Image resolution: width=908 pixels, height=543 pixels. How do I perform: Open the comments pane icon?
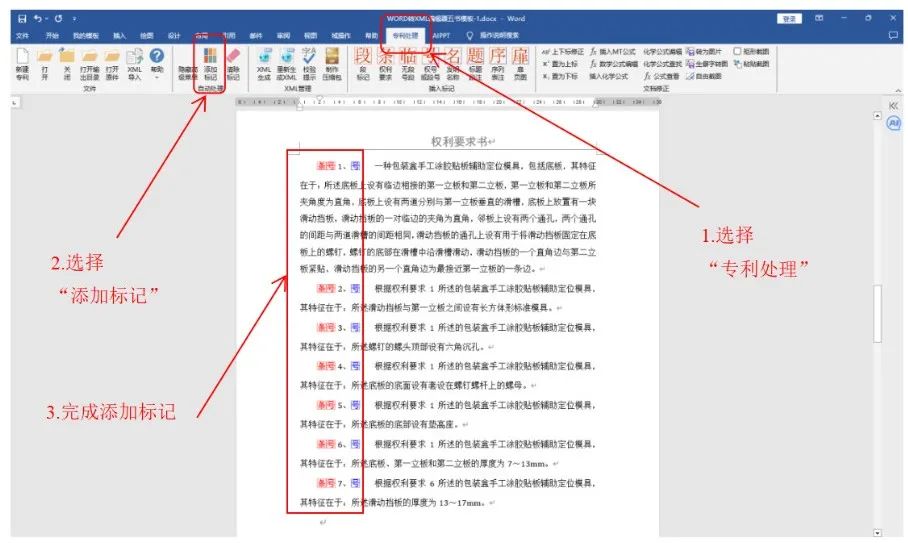[893, 35]
